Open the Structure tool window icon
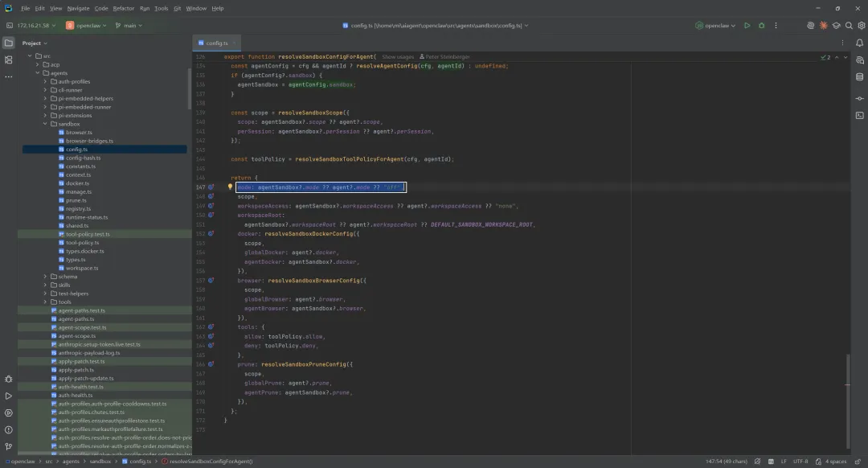Screen dimensions: 868x468 tap(9, 60)
